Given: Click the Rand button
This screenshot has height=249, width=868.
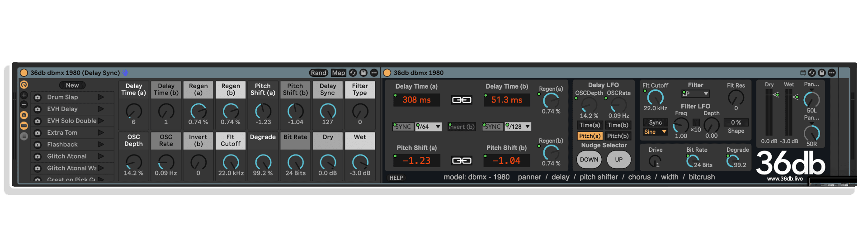Looking at the screenshot, I should [318, 73].
